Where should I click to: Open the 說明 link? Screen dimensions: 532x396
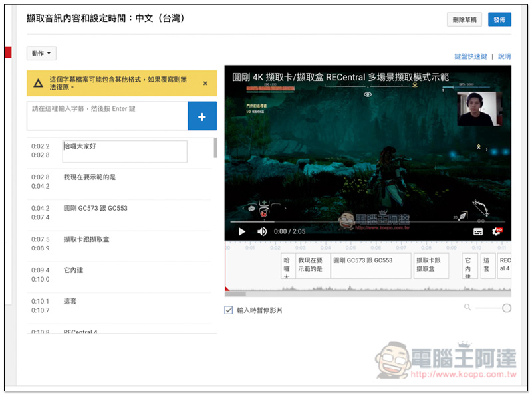504,56
